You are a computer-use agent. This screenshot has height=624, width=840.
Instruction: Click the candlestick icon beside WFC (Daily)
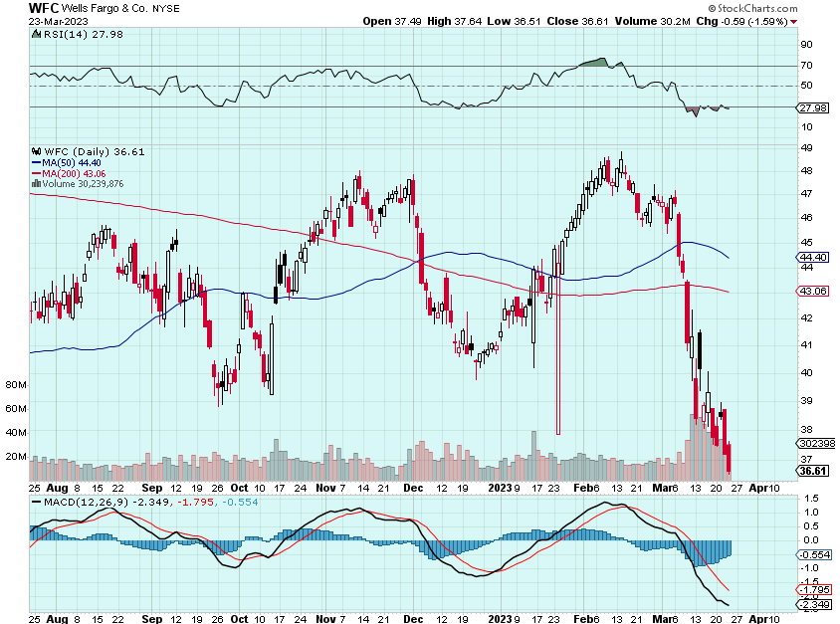pyautogui.click(x=37, y=151)
